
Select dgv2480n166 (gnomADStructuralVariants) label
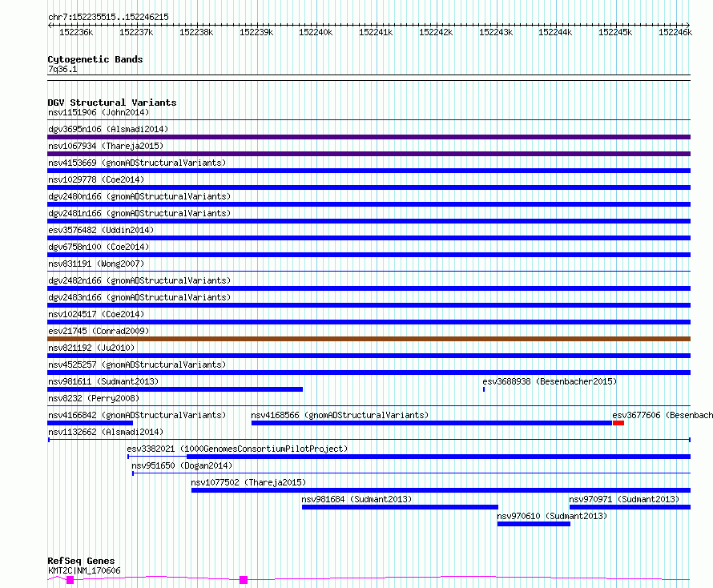click(x=139, y=196)
